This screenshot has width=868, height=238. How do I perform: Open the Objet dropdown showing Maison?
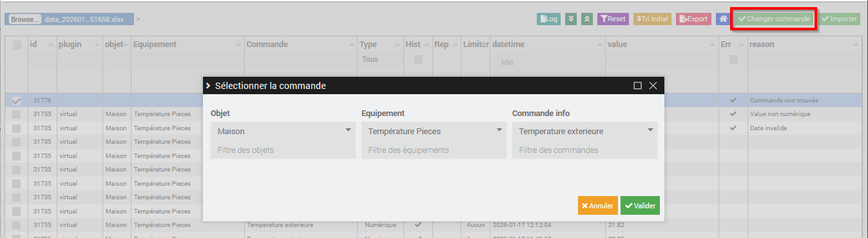pyautogui.click(x=283, y=131)
